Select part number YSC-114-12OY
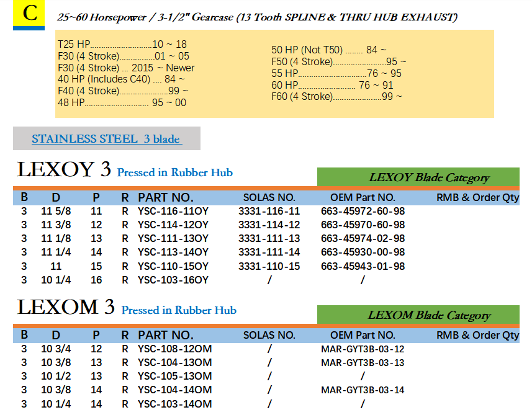Image resolution: width=532 pixels, height=415 pixels. [x=173, y=225]
